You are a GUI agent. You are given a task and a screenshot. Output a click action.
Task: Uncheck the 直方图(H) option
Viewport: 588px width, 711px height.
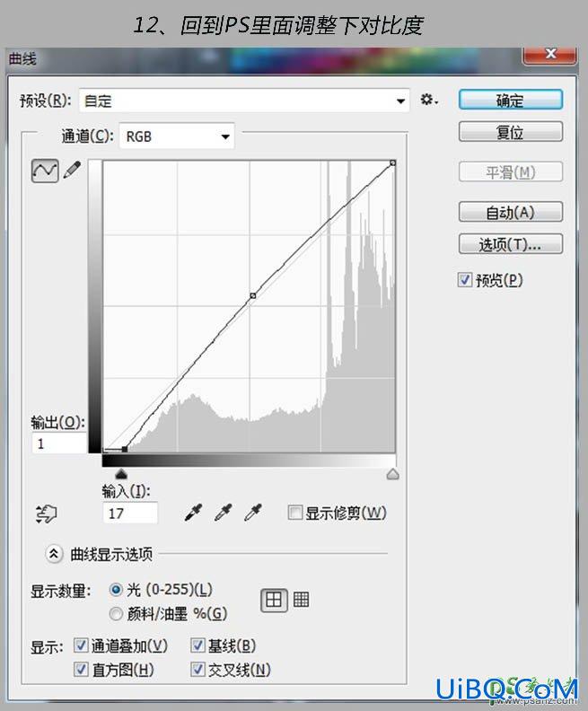[x=81, y=669]
